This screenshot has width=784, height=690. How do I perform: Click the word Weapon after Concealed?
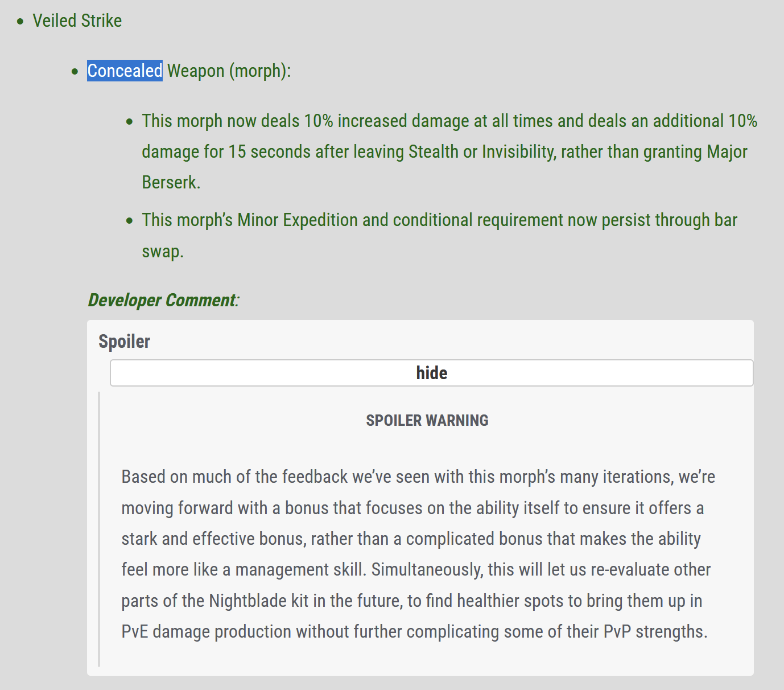tap(196, 71)
